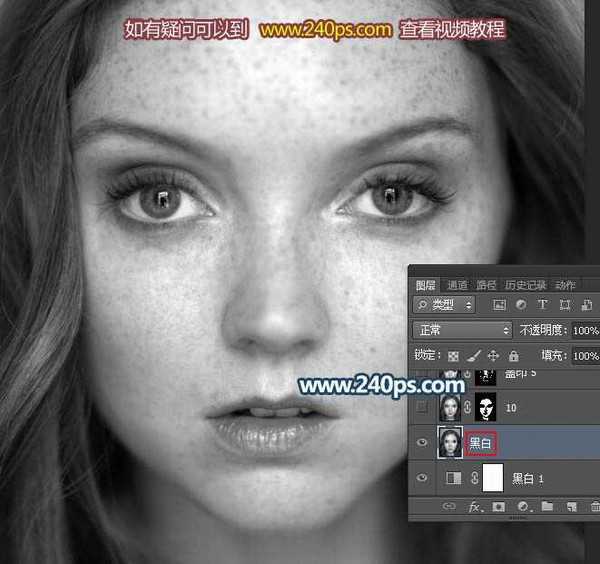The height and width of the screenshot is (564, 600).
Task: Click the adjustment layer filter icon
Action: click(521, 305)
